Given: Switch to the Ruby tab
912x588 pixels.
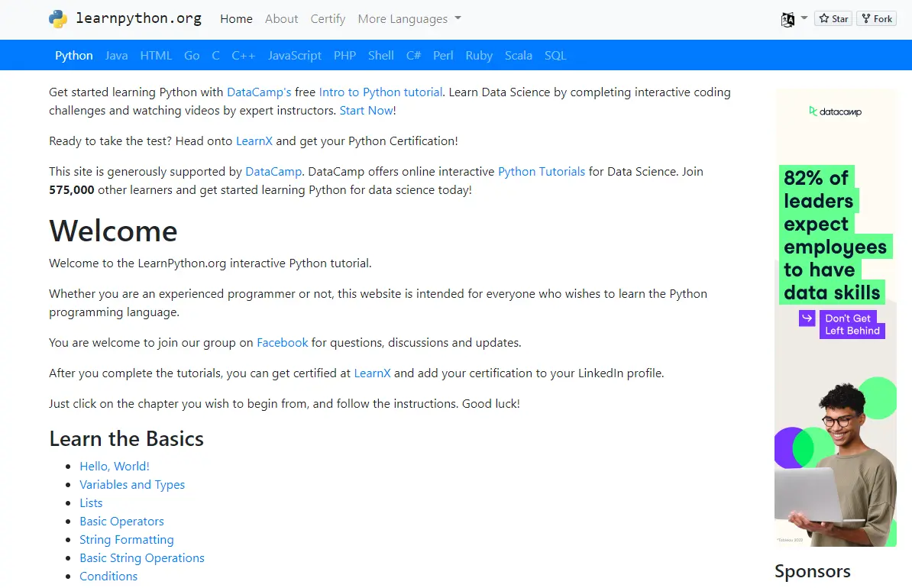Looking at the screenshot, I should pyautogui.click(x=479, y=55).
